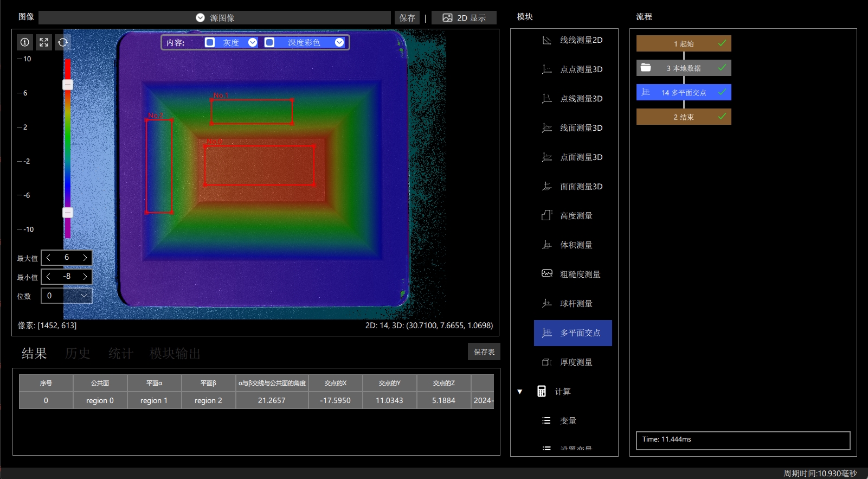Click the 5.1884 cell

pyautogui.click(x=444, y=400)
